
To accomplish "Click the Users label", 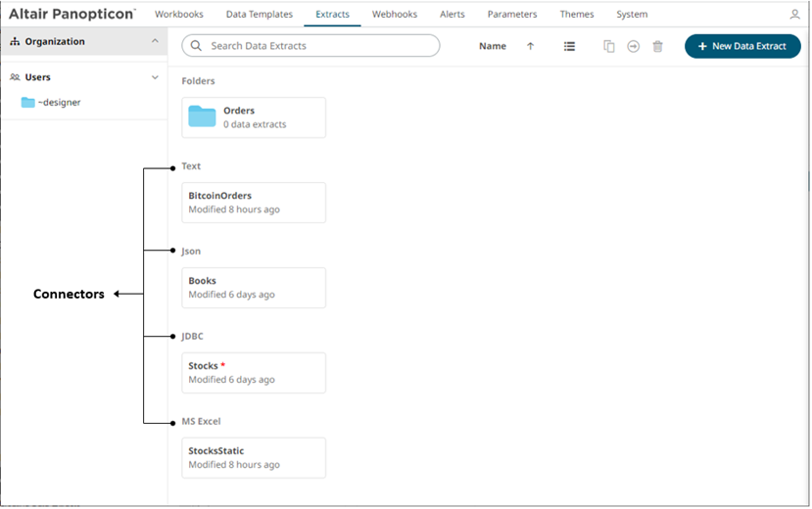I will (38, 77).
